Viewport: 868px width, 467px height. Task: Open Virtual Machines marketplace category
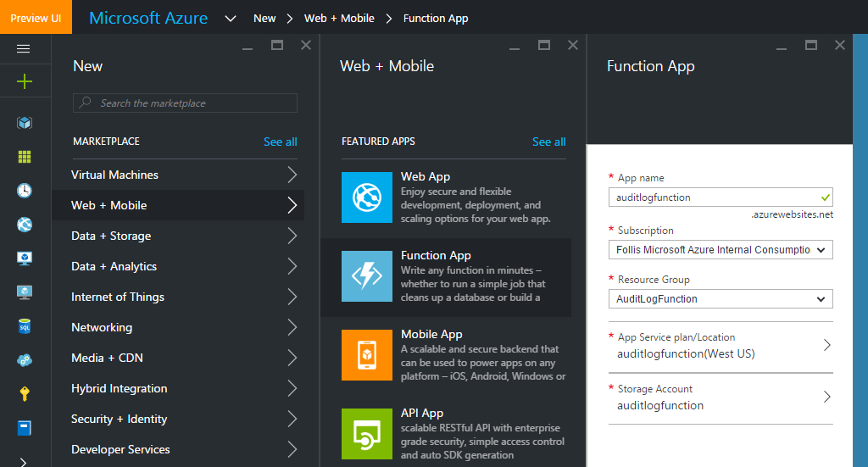tap(178, 175)
